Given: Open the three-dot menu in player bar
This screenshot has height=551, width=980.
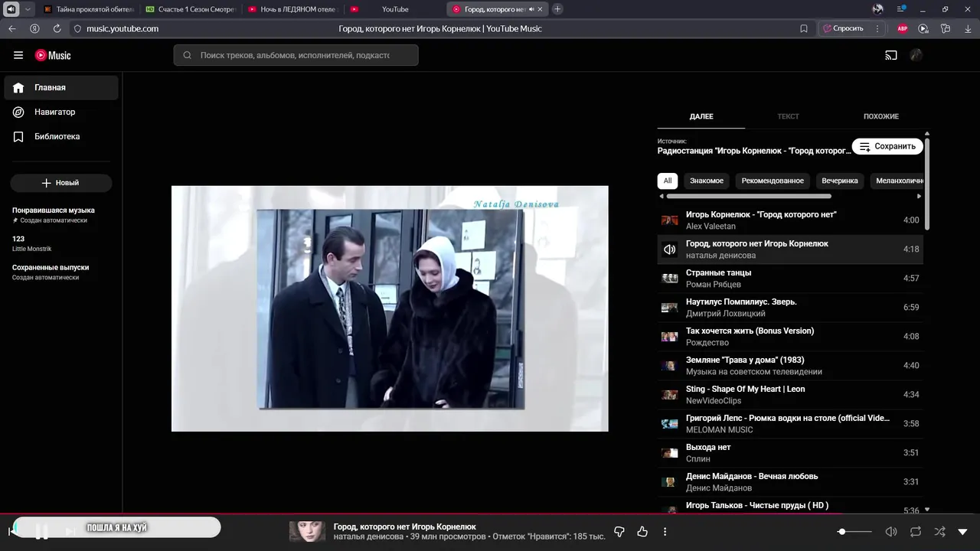Looking at the screenshot, I should (665, 532).
